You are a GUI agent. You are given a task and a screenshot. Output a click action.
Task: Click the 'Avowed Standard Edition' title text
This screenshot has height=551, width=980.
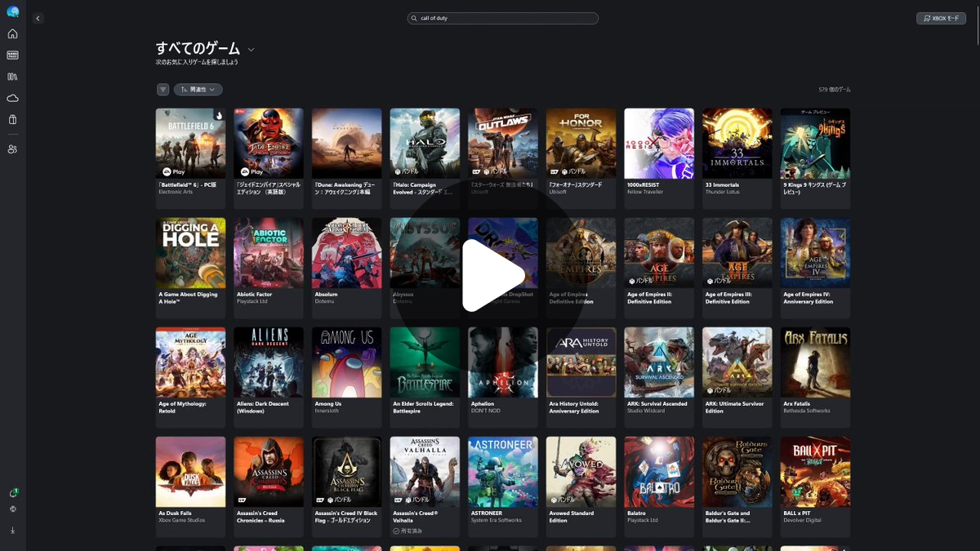coord(572,517)
